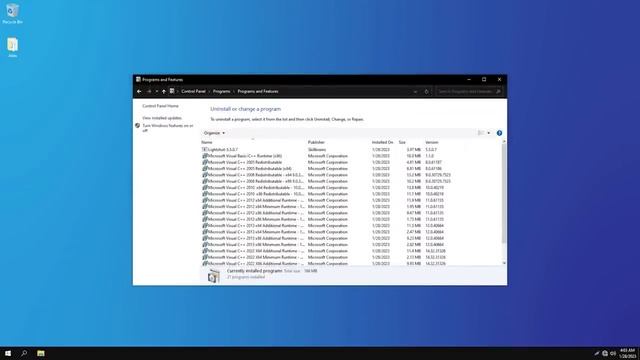Select Visual C++ 2013 x86 Minimum Runtime
The height and width of the screenshot is (360, 640).
[x=256, y=244]
